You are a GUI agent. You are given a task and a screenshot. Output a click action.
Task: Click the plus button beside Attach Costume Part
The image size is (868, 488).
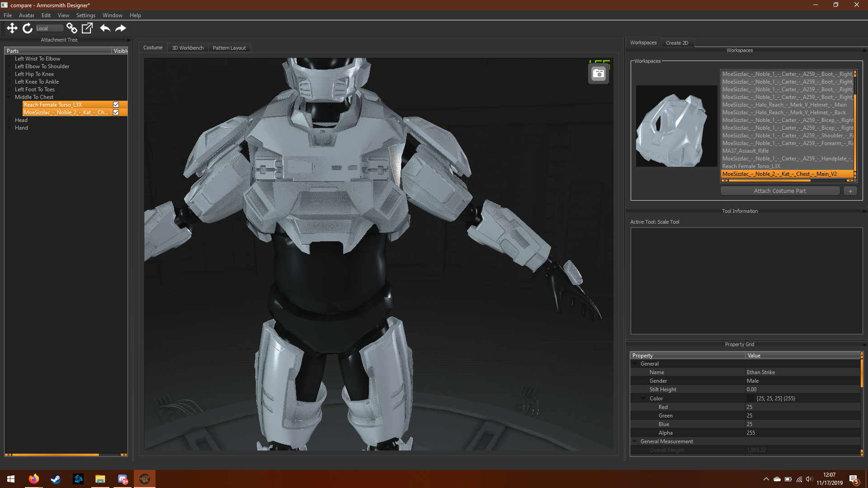click(x=850, y=191)
